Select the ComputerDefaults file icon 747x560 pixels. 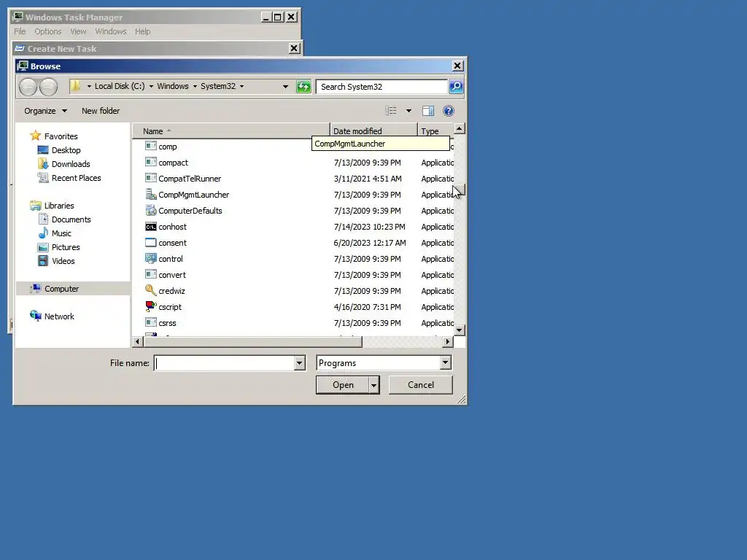pos(150,211)
